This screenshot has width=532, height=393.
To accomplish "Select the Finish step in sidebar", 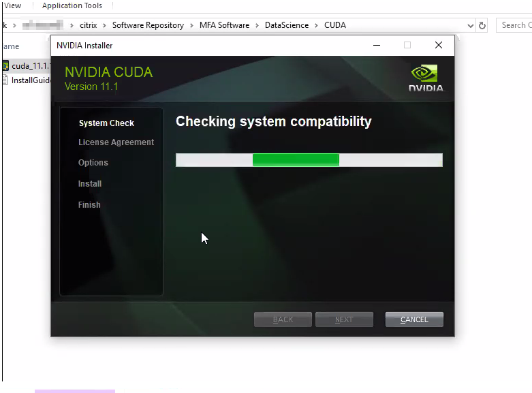I will point(89,204).
